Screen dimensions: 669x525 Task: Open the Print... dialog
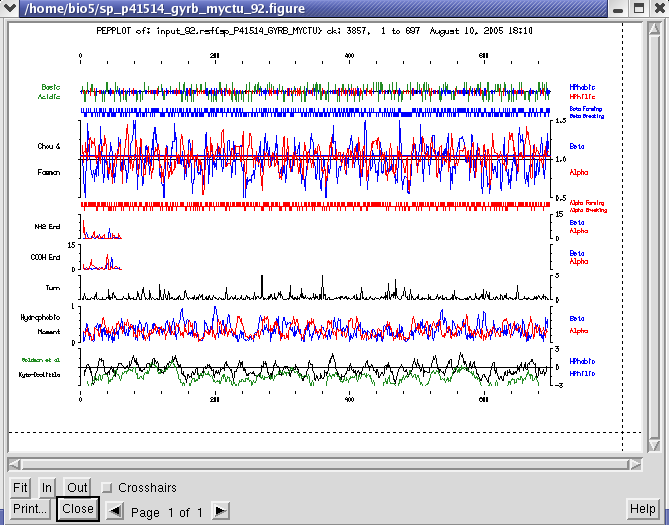pyautogui.click(x=31, y=509)
